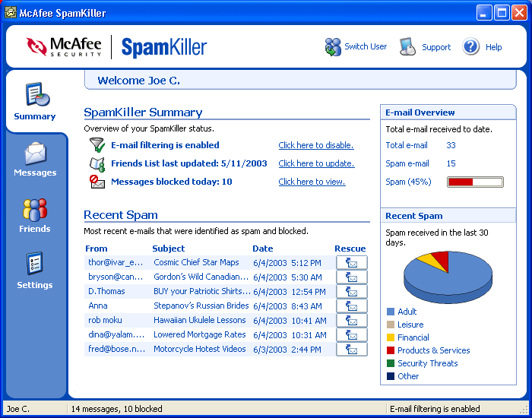The height and width of the screenshot is (418, 532).
Task: Sort by the From column header
Action: pos(97,249)
